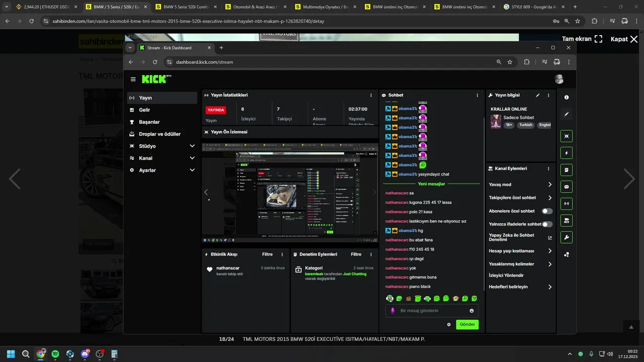644x362 pixels.
Task: Open the Kick hamburger menu
Action: click(133, 79)
